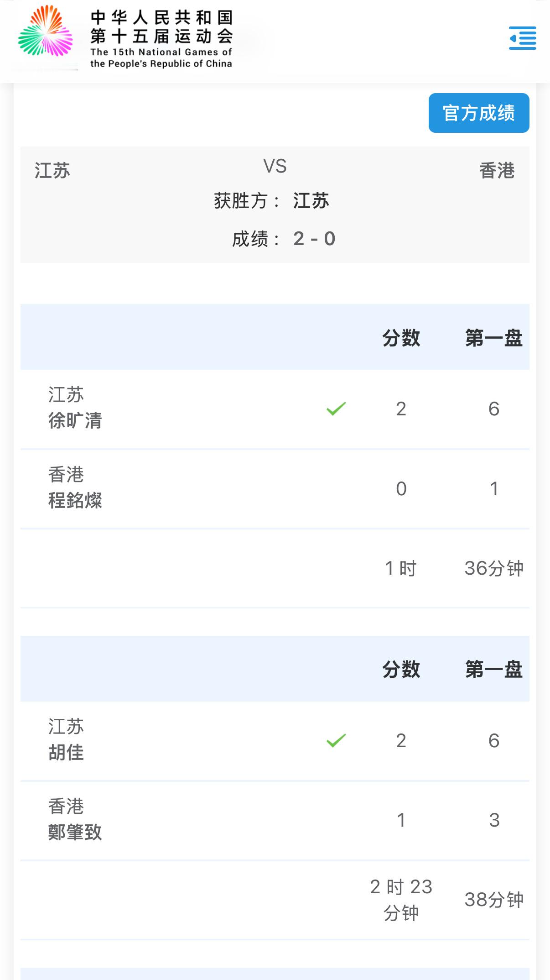The width and height of the screenshot is (550, 980).
Task: Click the green checkmark beside 徐旷清
Action: click(336, 409)
